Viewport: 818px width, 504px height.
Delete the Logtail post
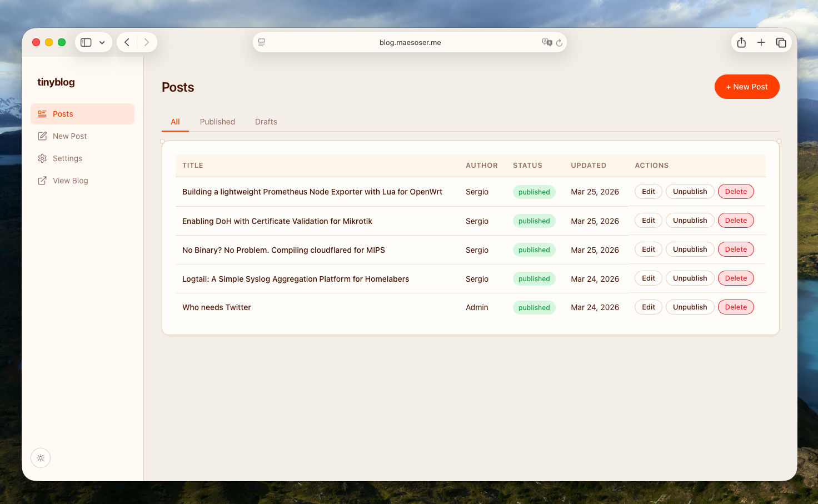[x=736, y=278]
